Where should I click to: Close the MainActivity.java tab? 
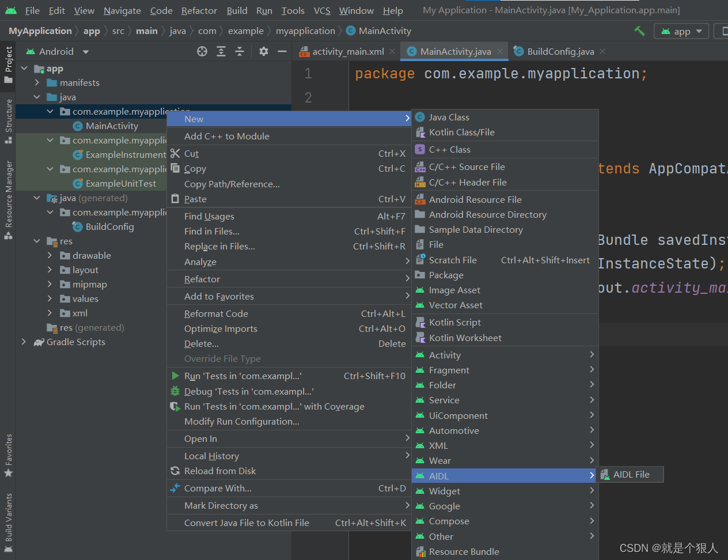500,51
